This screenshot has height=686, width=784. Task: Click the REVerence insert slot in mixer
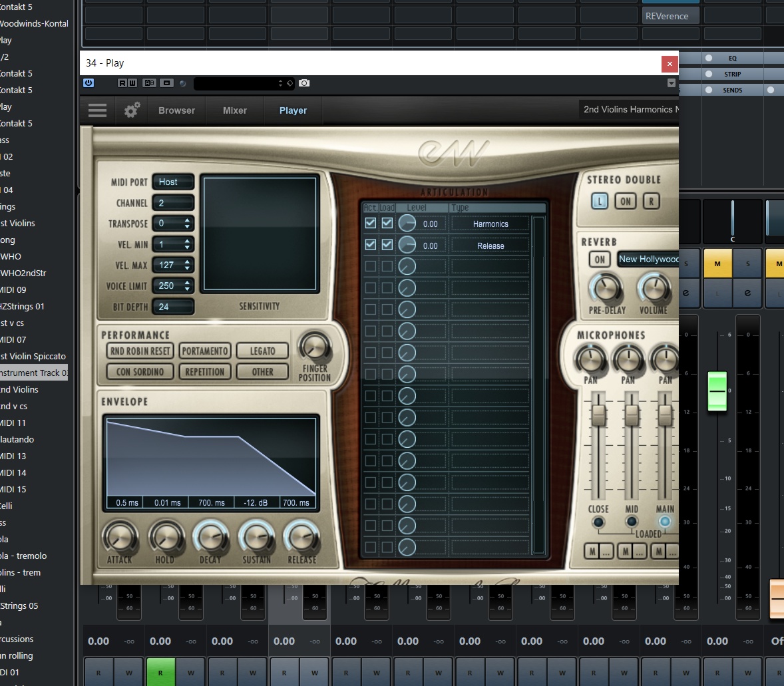(670, 16)
